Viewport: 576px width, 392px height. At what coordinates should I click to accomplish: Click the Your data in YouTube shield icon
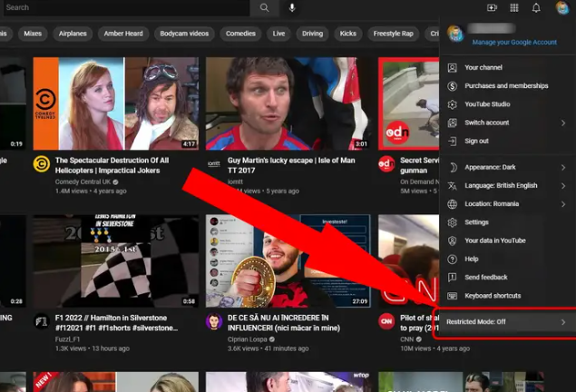[453, 241]
